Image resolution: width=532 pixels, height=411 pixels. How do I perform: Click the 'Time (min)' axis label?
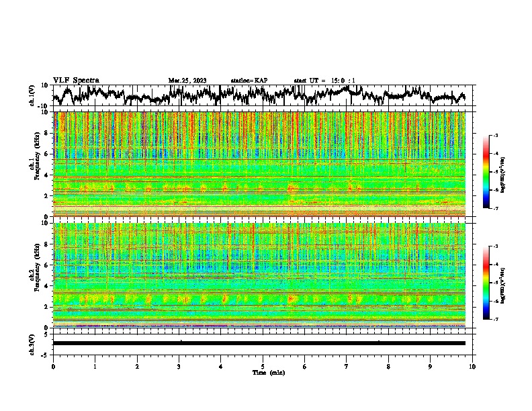[x=269, y=373]
